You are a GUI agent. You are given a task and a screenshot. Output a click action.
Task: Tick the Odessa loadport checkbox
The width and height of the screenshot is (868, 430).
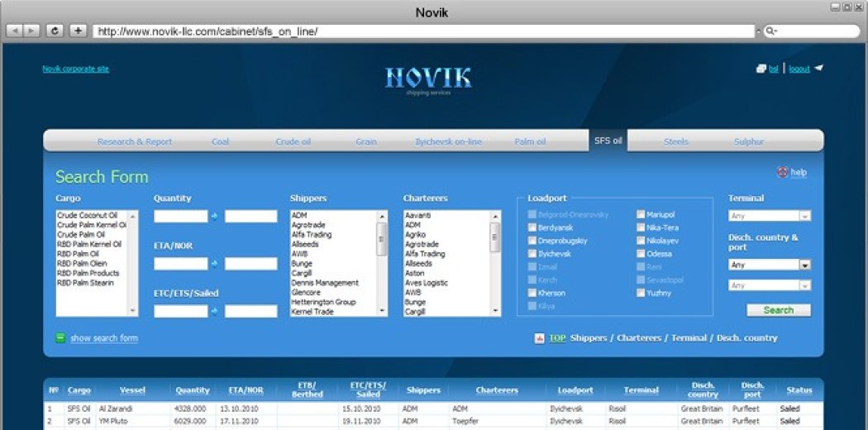(x=641, y=254)
